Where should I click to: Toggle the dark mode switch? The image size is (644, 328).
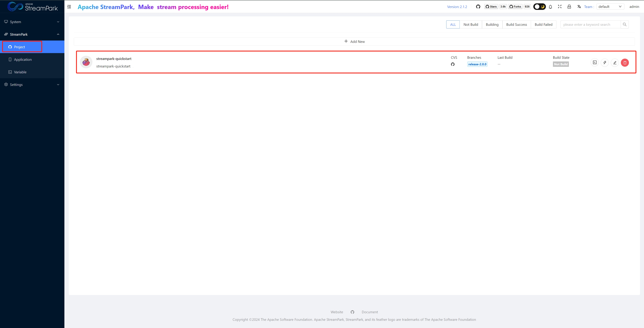(x=539, y=7)
